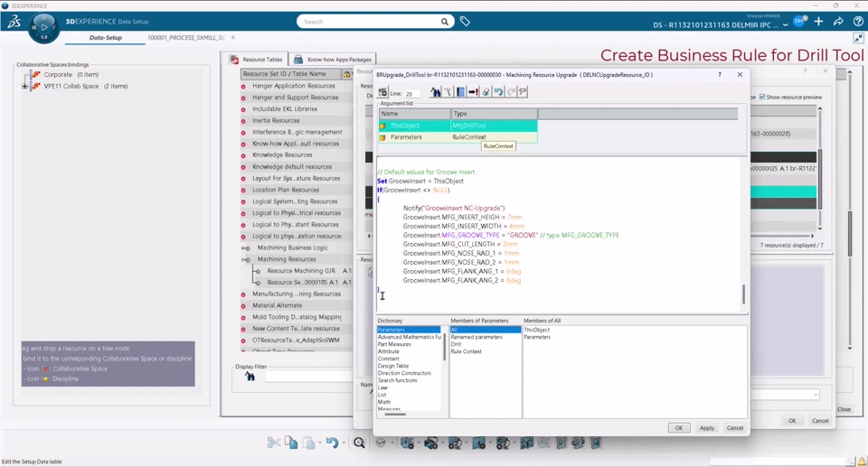
Task: Click Apply in the rule editor dialog
Action: pos(707,428)
